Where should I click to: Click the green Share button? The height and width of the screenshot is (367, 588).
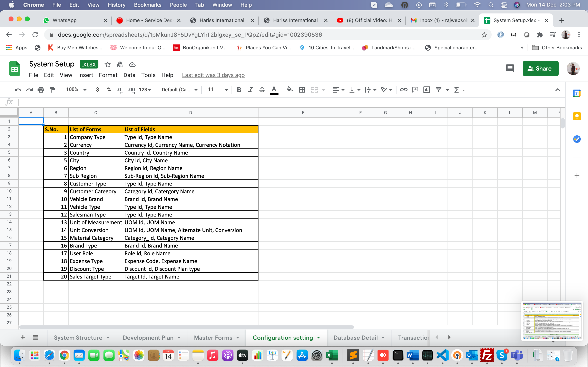tap(540, 69)
